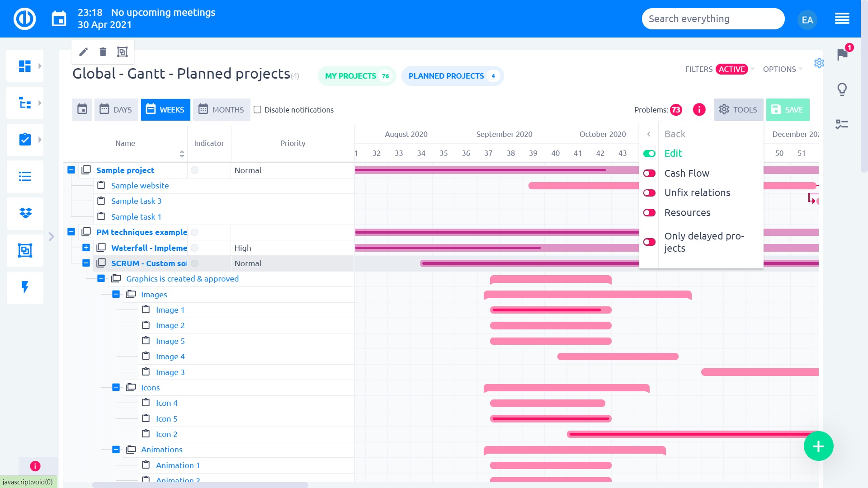Click the SAVE button
Image resolution: width=868 pixels, height=488 pixels.
click(788, 110)
